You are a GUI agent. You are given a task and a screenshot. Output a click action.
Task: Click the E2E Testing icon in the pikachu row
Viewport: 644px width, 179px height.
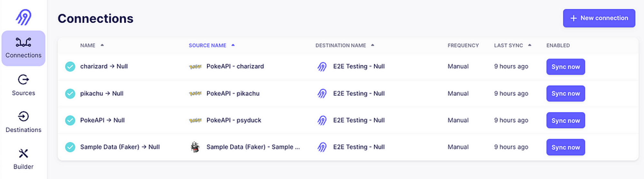pyautogui.click(x=322, y=94)
